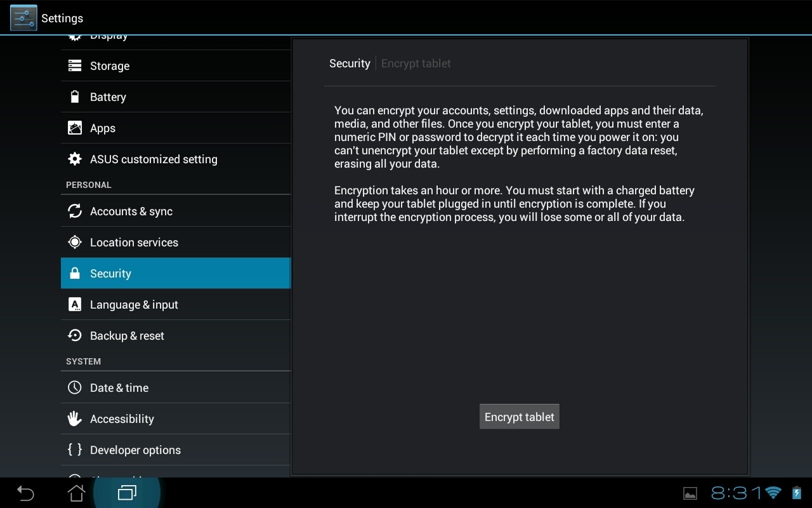Open the Storage settings icon
The image size is (812, 508).
pos(75,66)
